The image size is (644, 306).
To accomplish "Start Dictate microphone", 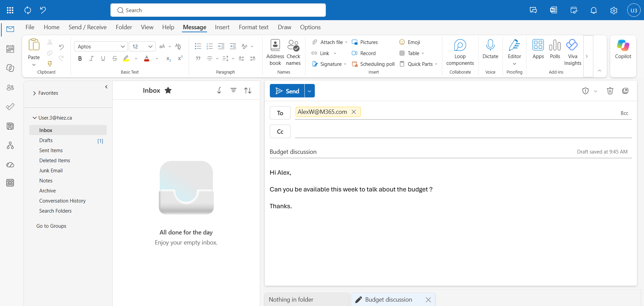I will pyautogui.click(x=490, y=49).
